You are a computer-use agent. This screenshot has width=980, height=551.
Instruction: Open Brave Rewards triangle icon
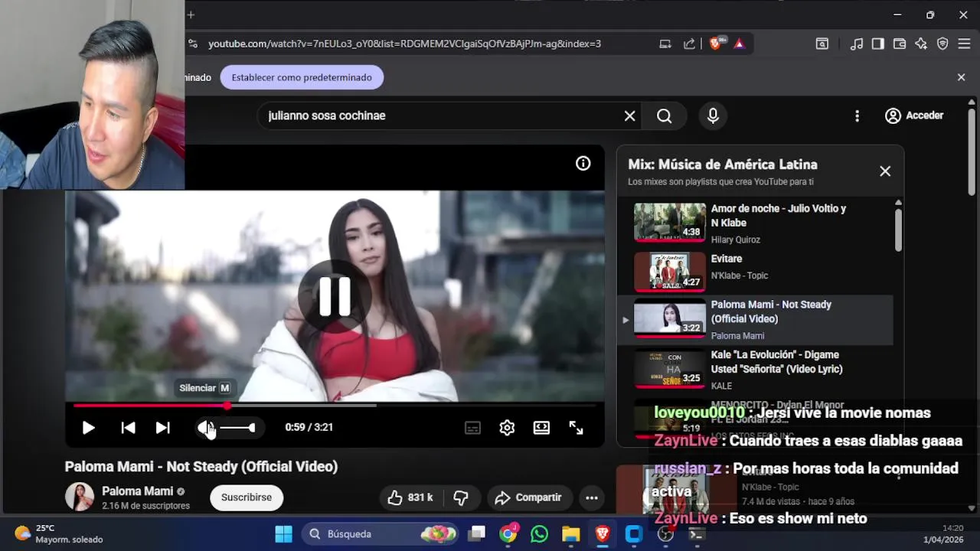[739, 44]
